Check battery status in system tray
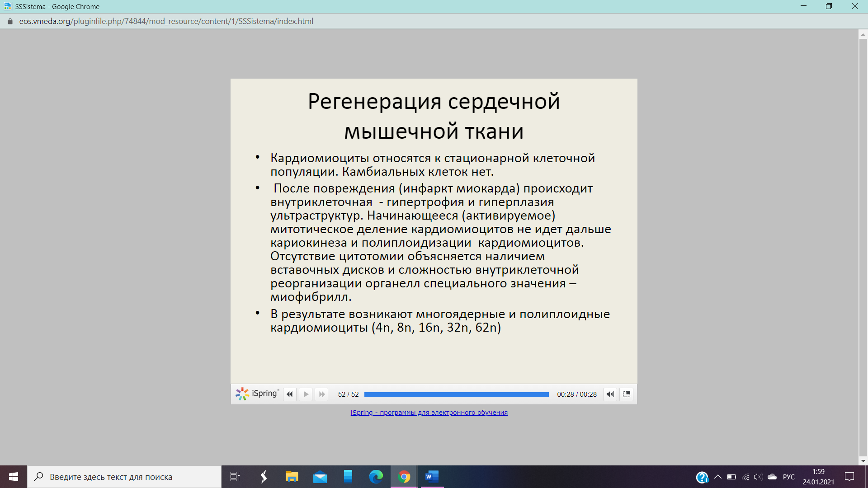The width and height of the screenshot is (868, 488). 731,477
